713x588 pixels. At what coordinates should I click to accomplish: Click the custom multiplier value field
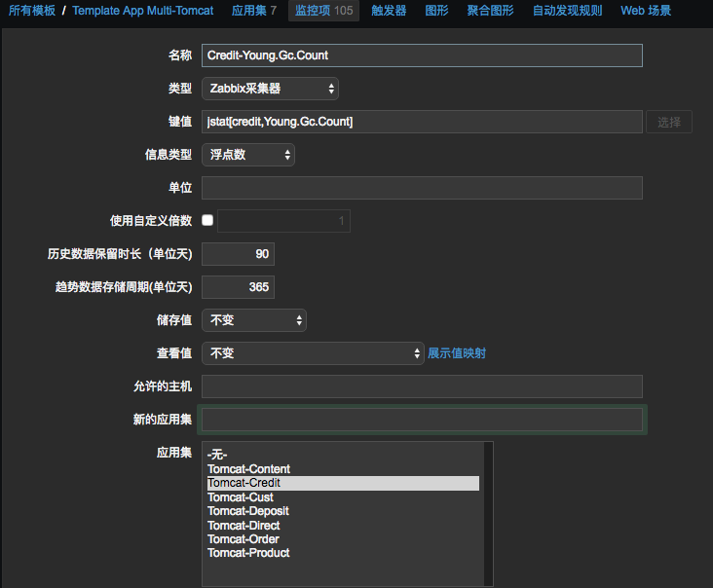point(283,221)
